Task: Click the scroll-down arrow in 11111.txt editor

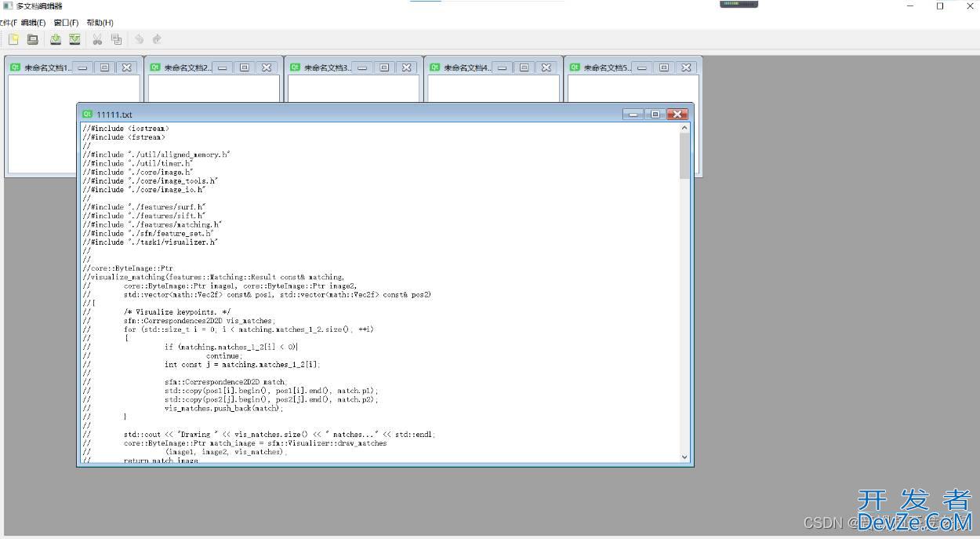Action: pyautogui.click(x=684, y=457)
